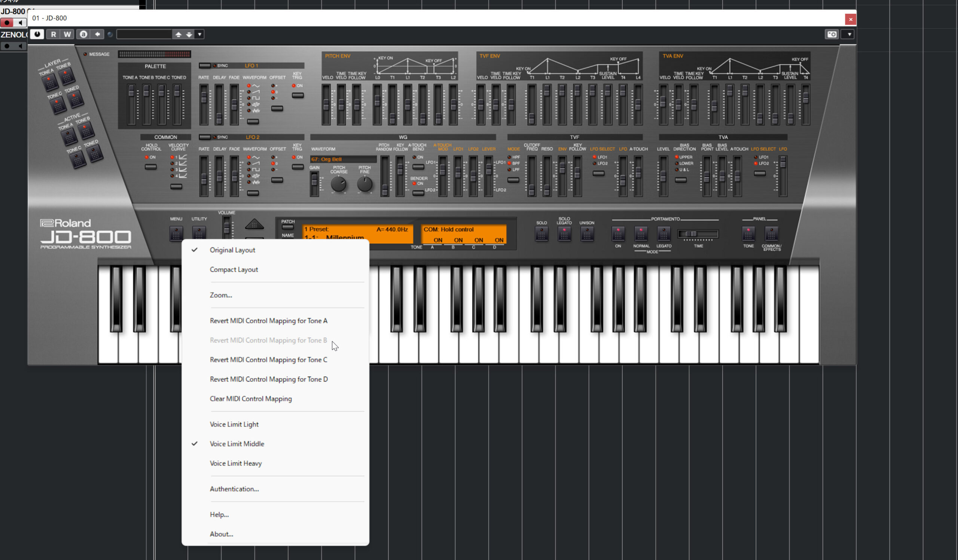The height and width of the screenshot is (560, 958).
Task: Click the monitor speaker icon on ZENOLOGY track
Action: 21,46
